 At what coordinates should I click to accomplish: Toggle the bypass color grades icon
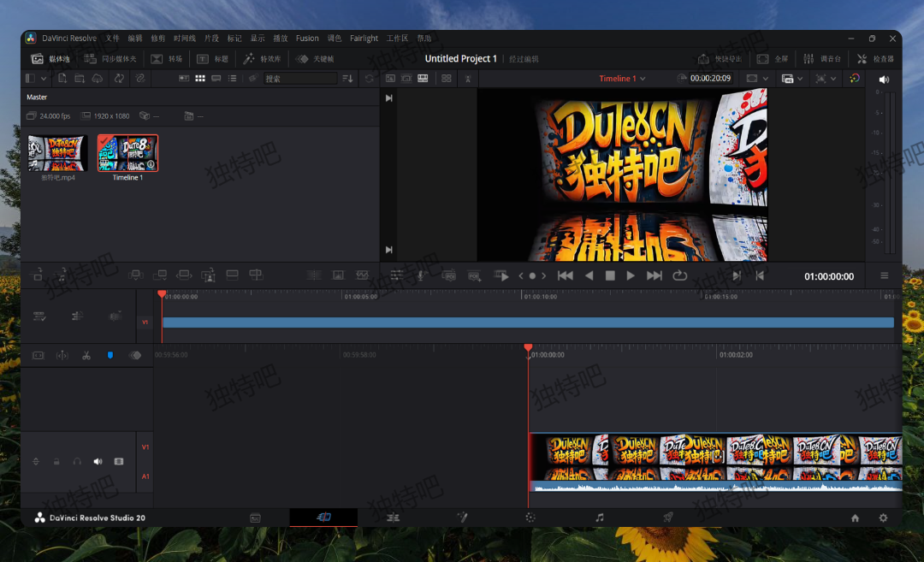855,79
